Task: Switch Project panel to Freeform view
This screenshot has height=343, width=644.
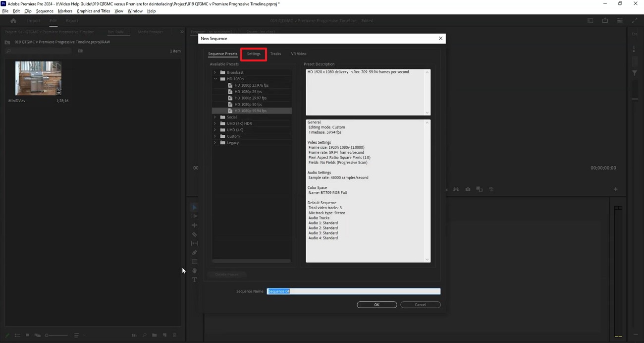Action: [37, 336]
